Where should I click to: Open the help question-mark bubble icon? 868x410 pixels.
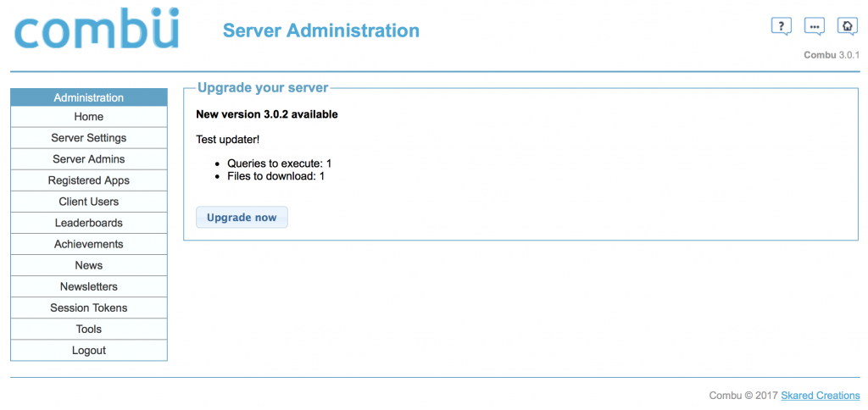(781, 26)
